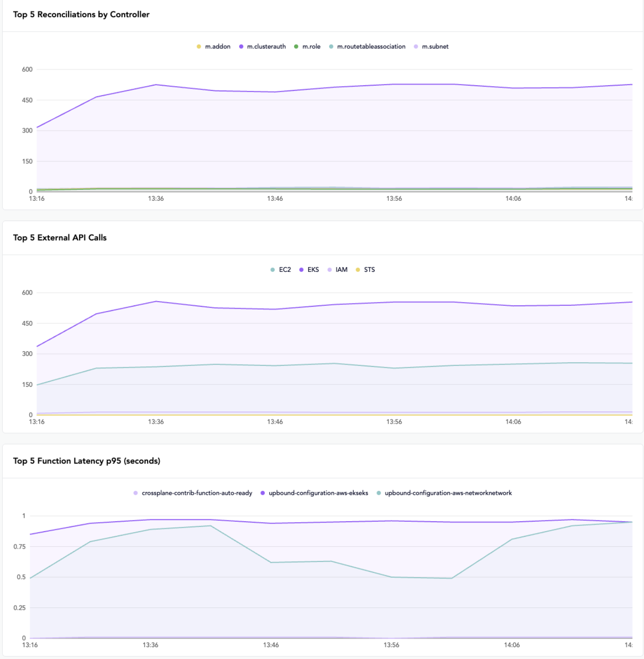This screenshot has height=659, width=644.
Task: Select the Top 5 Reconciliations by Controller title
Action: click(x=81, y=14)
